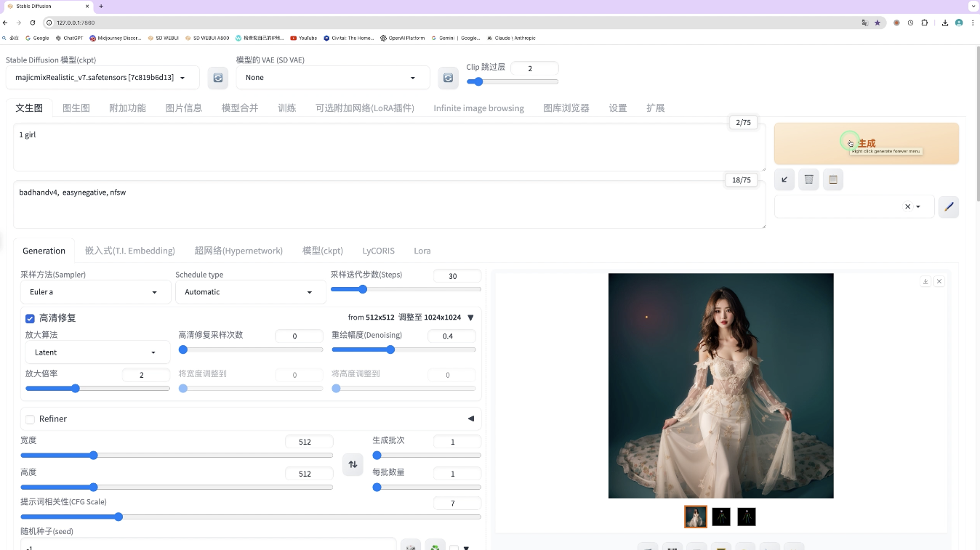Open the SD WEBUI A800 bookmark
The width and height of the screenshot is (980, 550).
tap(206, 38)
